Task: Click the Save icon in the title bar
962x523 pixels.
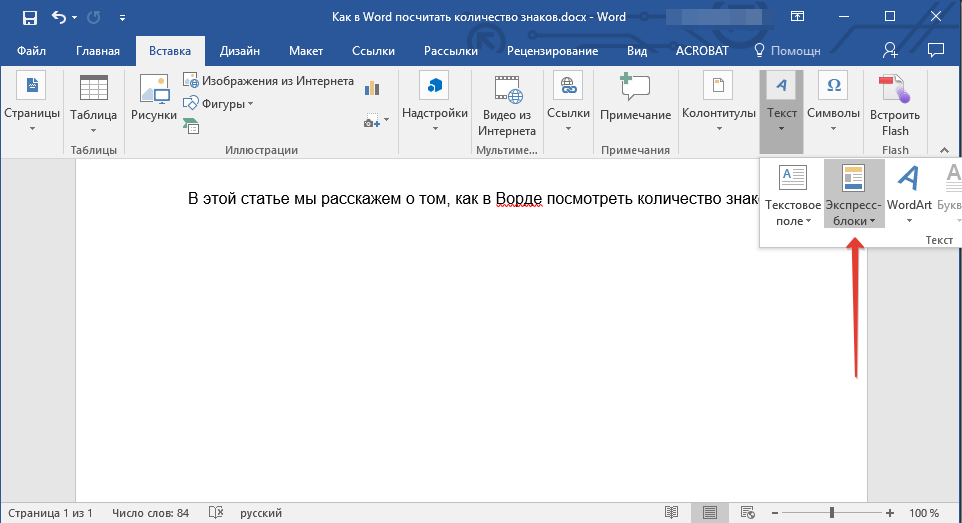Action: pos(29,17)
